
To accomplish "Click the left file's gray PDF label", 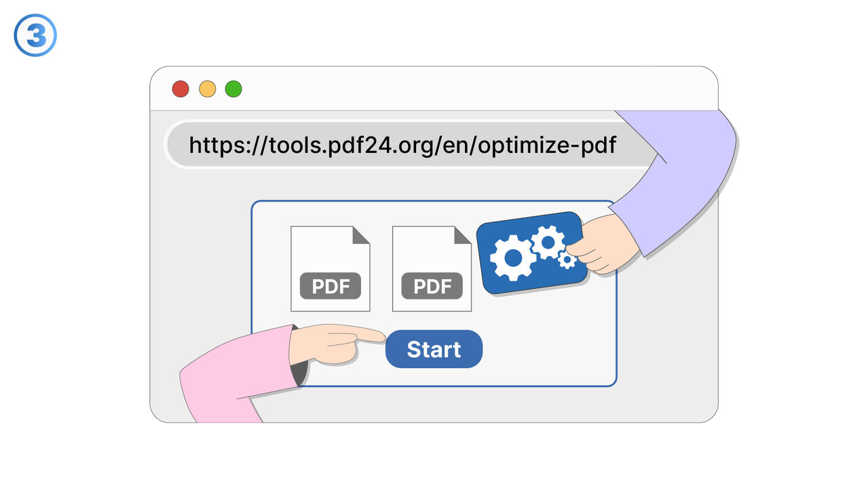I will [x=331, y=287].
